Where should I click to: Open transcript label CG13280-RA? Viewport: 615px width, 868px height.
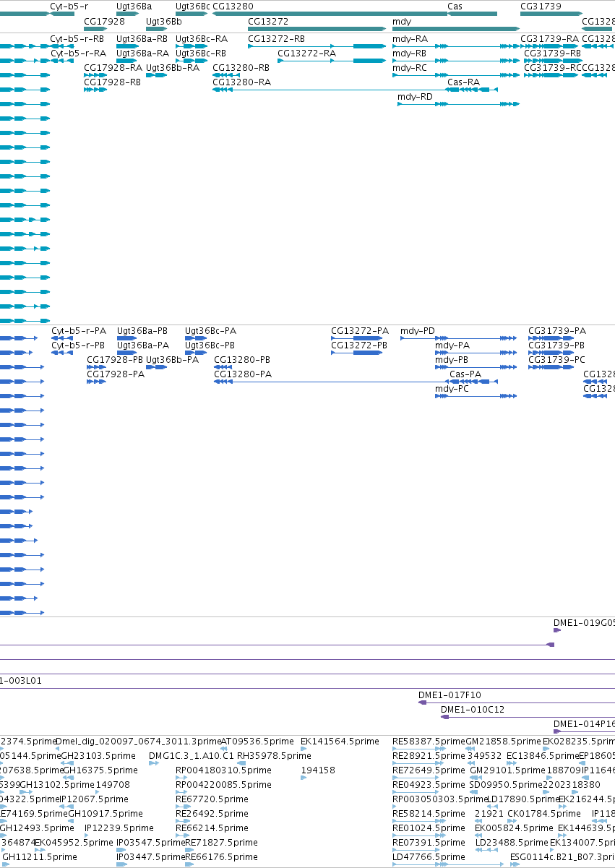(x=241, y=82)
